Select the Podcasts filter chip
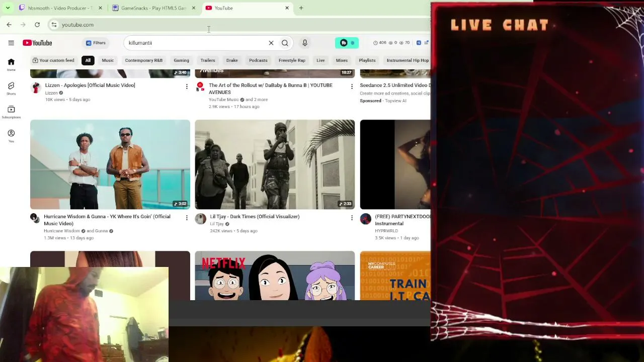This screenshot has width=644, height=362. pyautogui.click(x=258, y=60)
